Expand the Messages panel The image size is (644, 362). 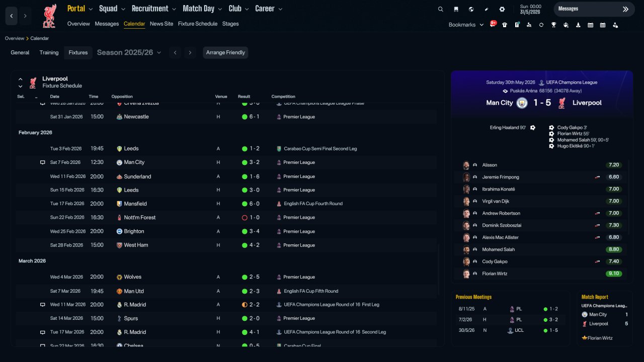[x=626, y=9]
